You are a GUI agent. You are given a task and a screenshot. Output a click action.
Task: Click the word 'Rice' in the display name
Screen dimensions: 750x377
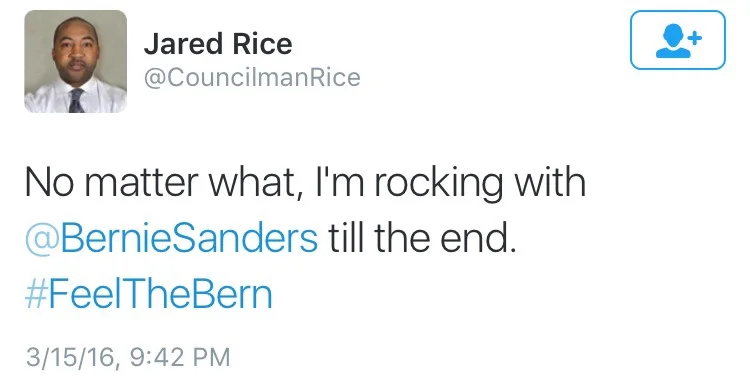click(262, 44)
